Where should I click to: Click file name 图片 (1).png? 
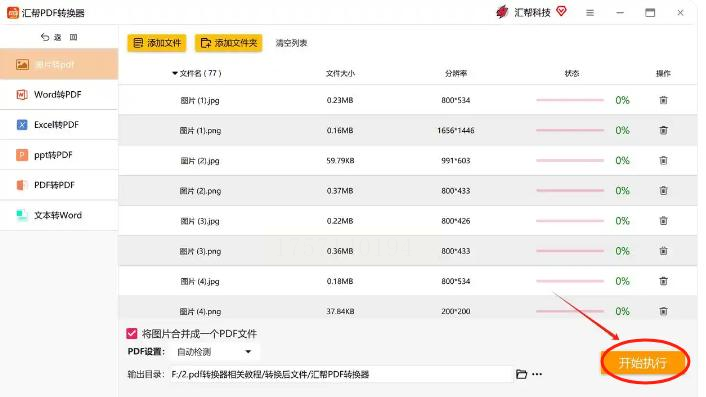pyautogui.click(x=200, y=131)
